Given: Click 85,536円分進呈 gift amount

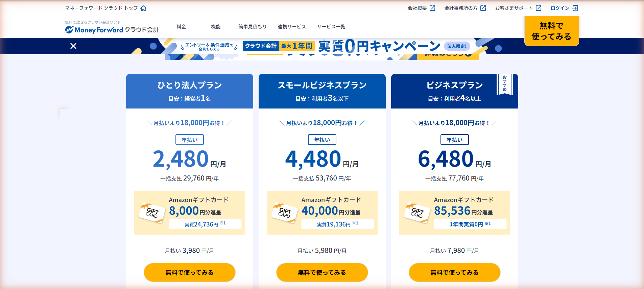Looking at the screenshot, I should click(x=463, y=211).
